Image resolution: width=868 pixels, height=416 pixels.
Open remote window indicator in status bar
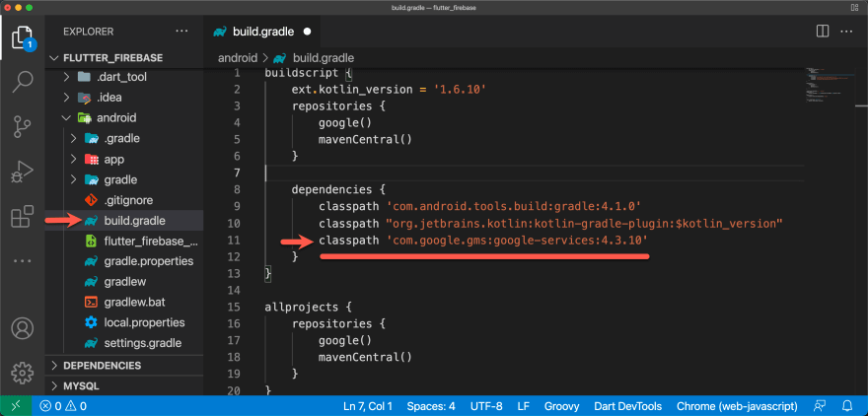click(x=16, y=406)
